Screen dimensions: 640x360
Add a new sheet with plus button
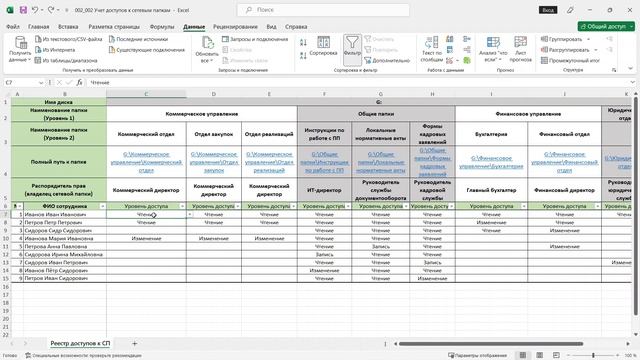click(134, 344)
